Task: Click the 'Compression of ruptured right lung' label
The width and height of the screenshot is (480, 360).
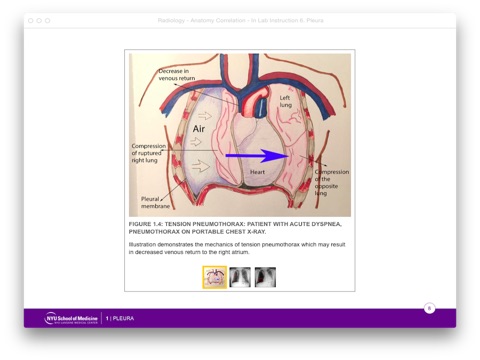Action: coord(149,153)
